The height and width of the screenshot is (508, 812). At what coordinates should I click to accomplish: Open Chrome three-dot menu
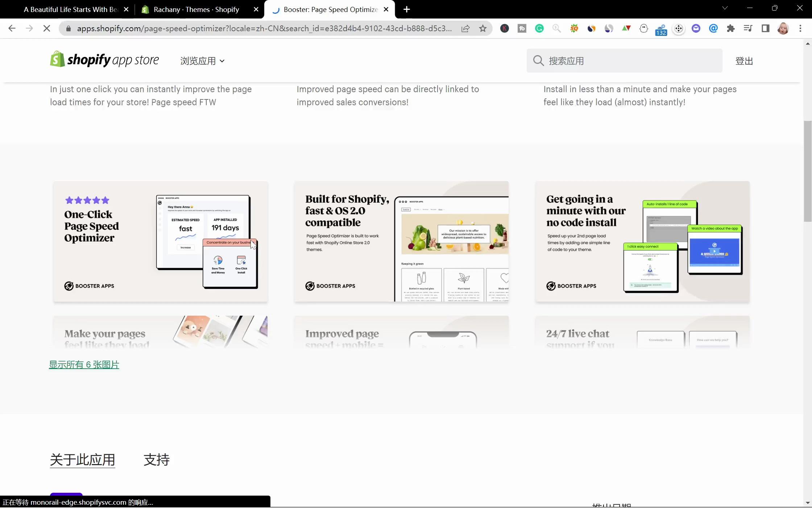tap(800, 28)
